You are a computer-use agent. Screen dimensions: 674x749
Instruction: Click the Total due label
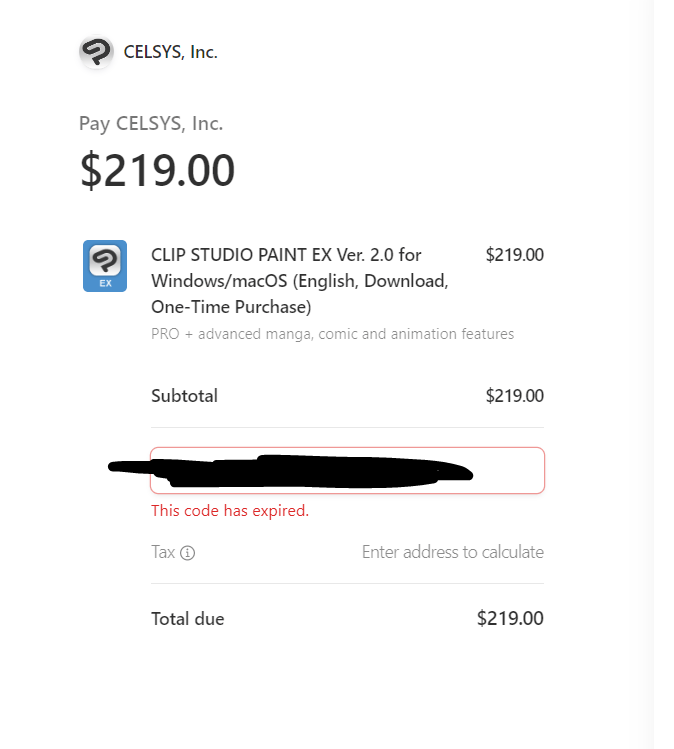(187, 619)
